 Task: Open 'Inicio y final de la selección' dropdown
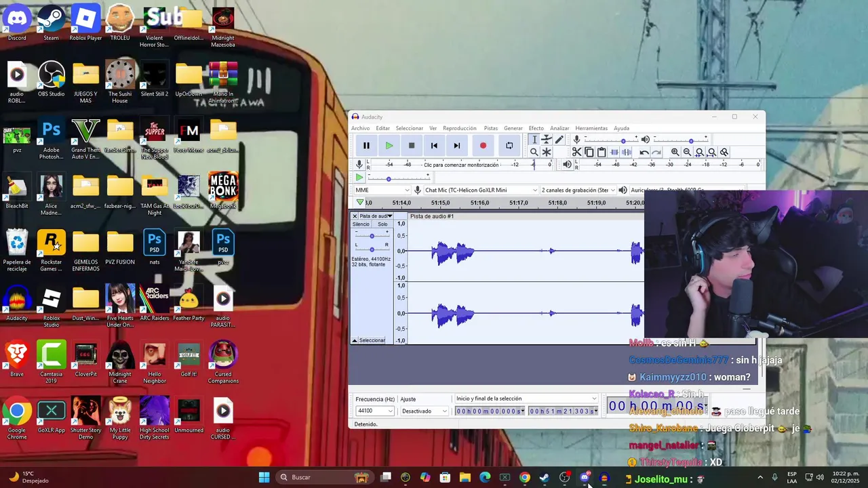pyautogui.click(x=526, y=399)
